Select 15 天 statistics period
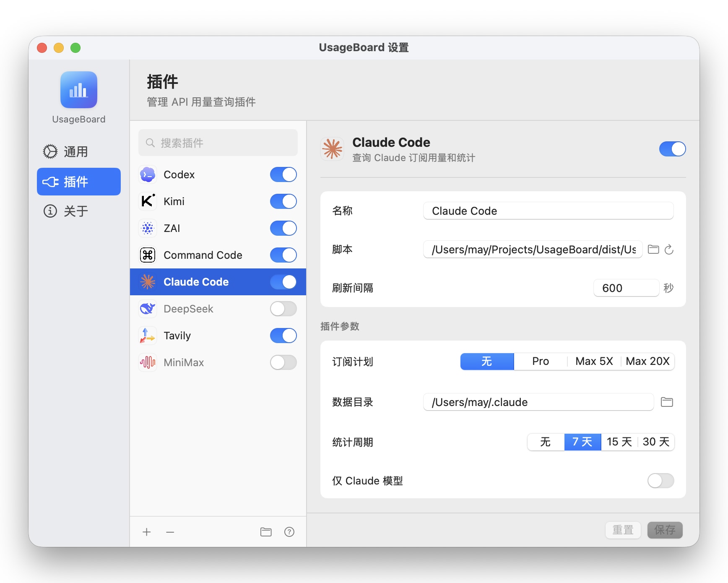 point(619,442)
